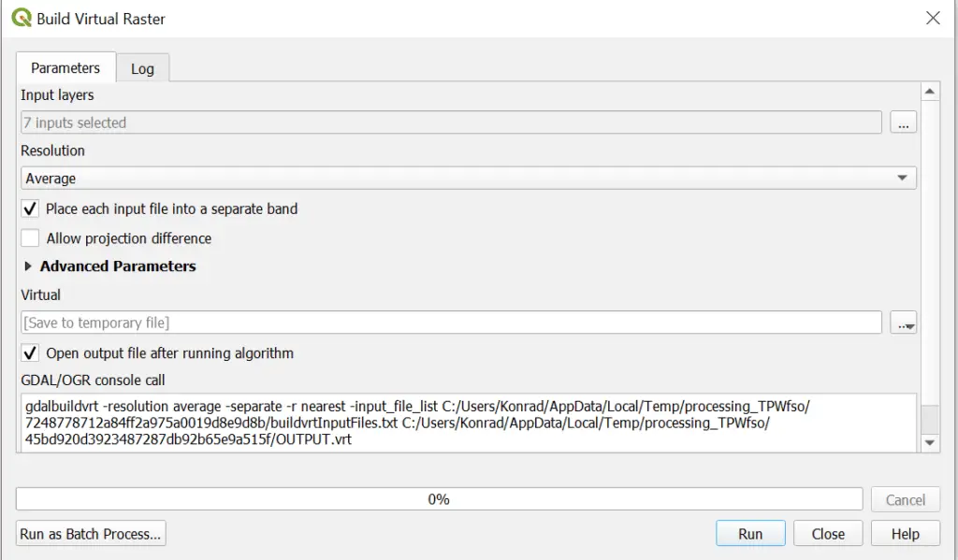This screenshot has width=958, height=560.
Task: Click the QGIS logo in title bar
Action: [x=22, y=18]
